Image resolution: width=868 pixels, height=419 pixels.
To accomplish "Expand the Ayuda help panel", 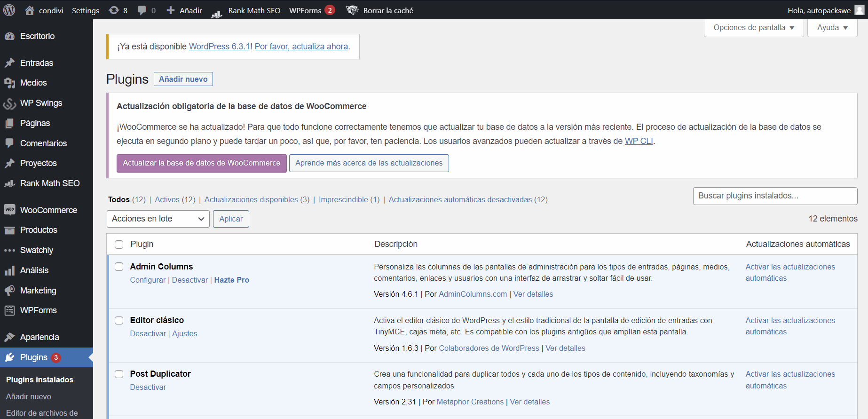I will [x=832, y=28].
